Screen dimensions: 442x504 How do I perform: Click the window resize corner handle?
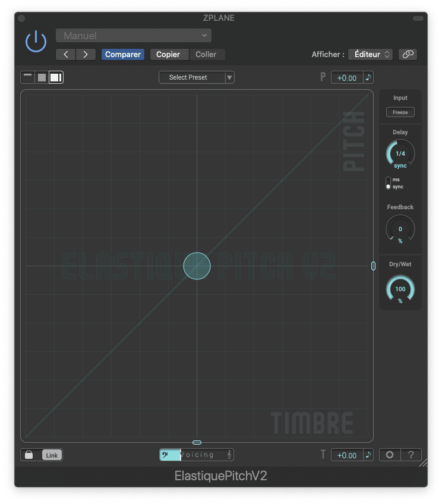point(424,462)
